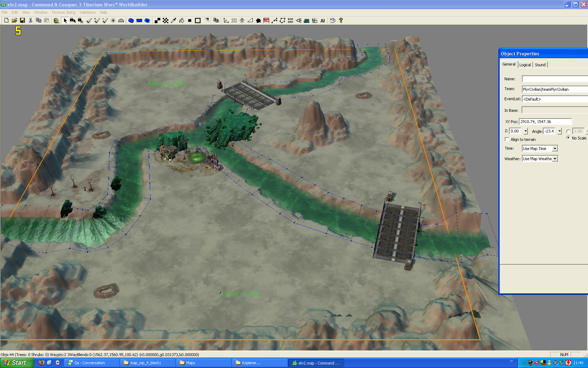This screenshot has width=588, height=368.
Task: Open the Angle dropdown arrow
Action: point(559,131)
